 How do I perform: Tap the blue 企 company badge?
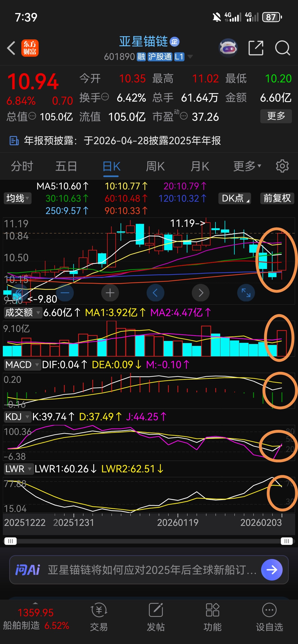coord(174,42)
